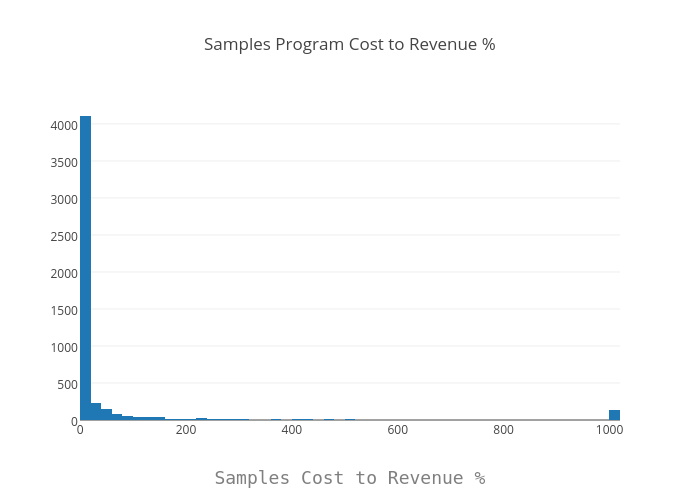Select the y-axis tick label 3000

click(x=64, y=199)
